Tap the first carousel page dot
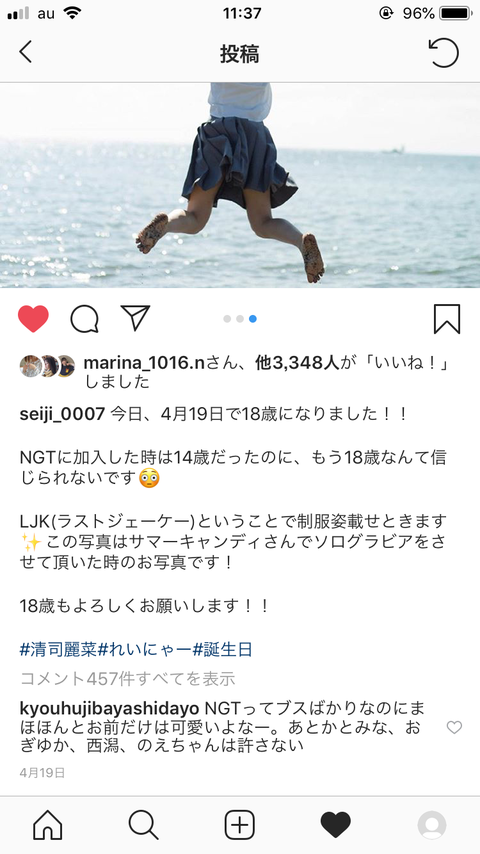The image size is (480, 854). pos(227,319)
